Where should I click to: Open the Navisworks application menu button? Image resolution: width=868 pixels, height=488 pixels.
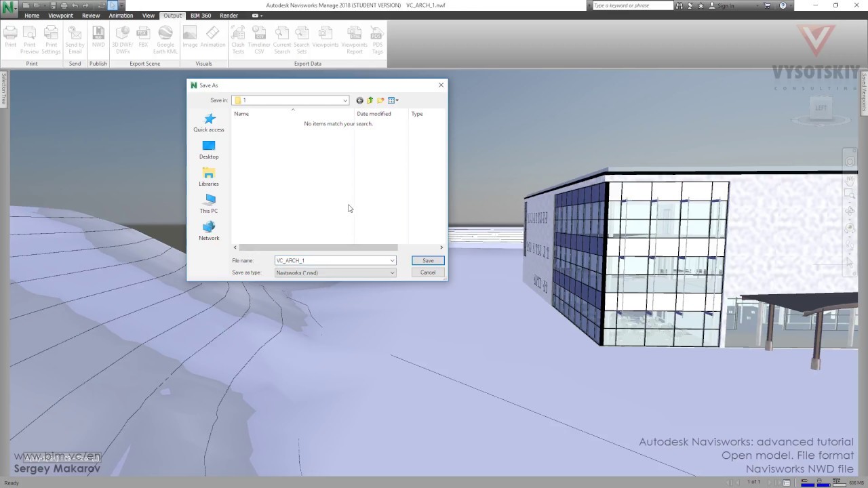[9, 8]
